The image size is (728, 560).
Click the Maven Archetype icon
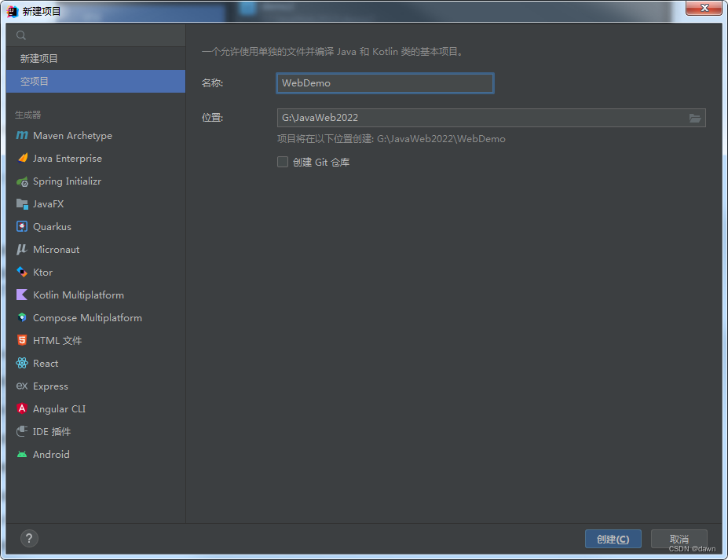[22, 136]
